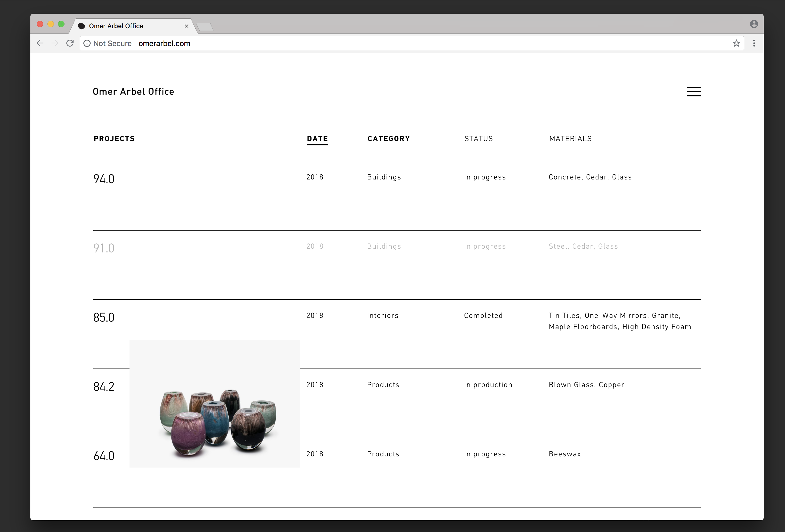Click the Chrome profile avatar icon
Image resolution: width=785 pixels, height=532 pixels.
754,24
